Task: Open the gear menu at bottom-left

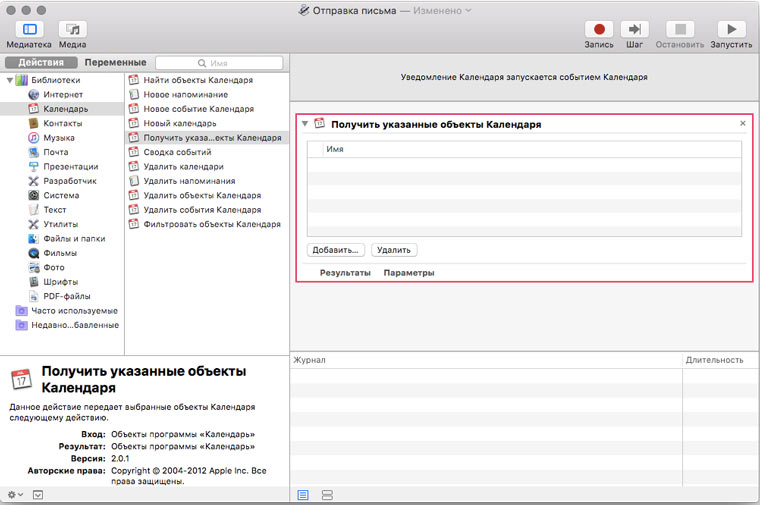Action: point(14,494)
